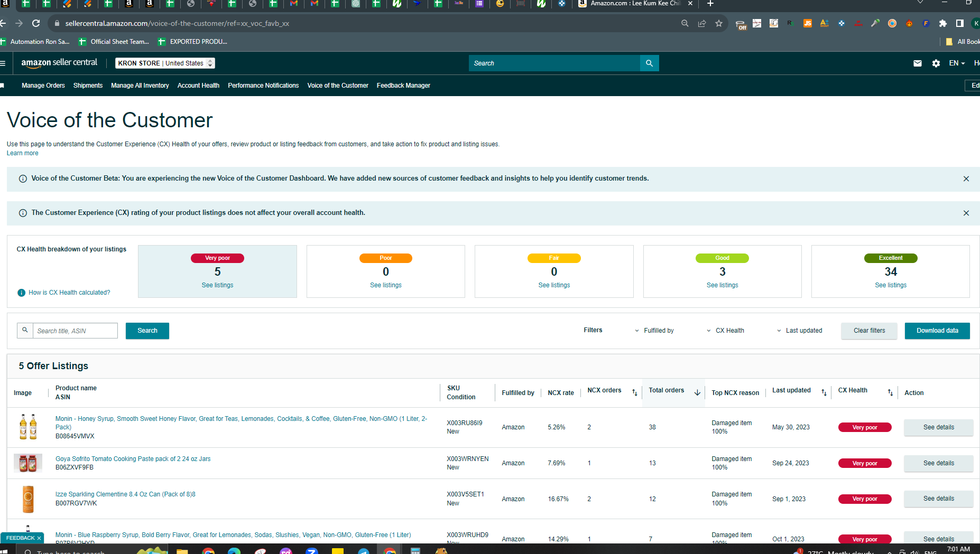Viewport: 980px width, 554px height.
Task: Close the Amazon.com Lee Kum Kee tab
Action: point(690,4)
